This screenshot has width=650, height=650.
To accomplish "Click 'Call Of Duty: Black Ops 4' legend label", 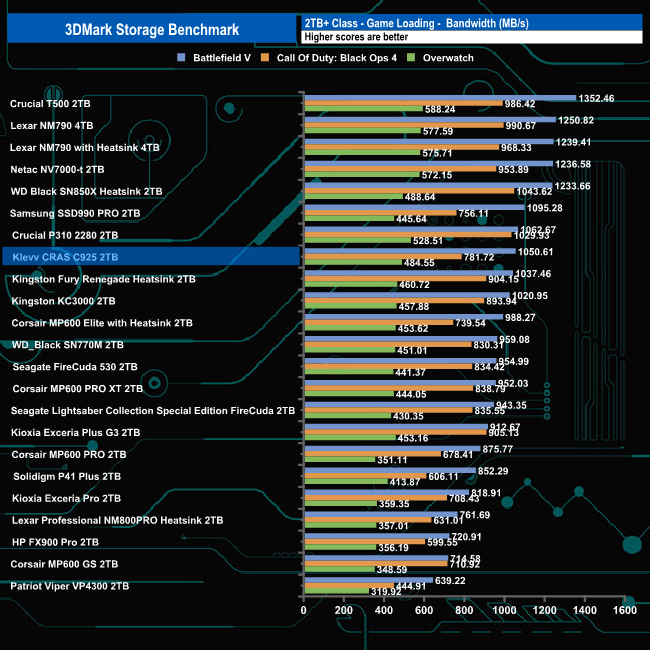I will coord(337,58).
